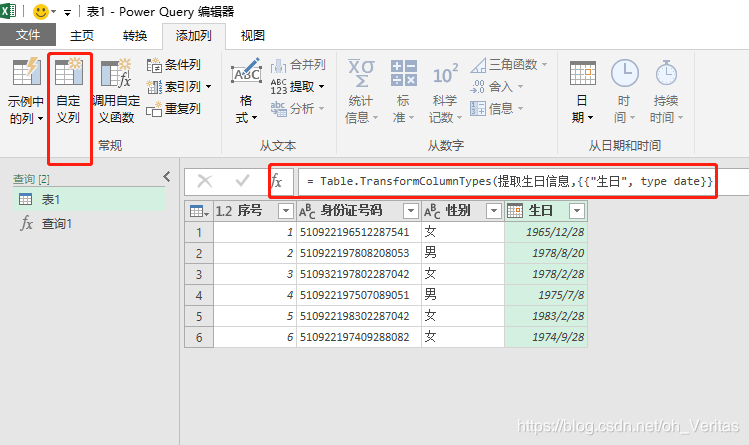
Task: Open Trigonometry functions (三角函数)
Action: click(x=509, y=65)
